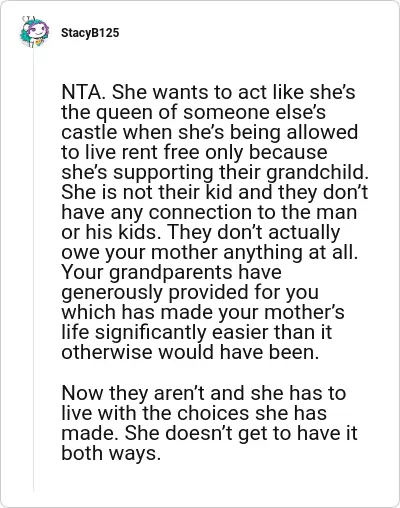Click the phrase "or his kids"
Screen dimensions: 400x508
[109, 232]
